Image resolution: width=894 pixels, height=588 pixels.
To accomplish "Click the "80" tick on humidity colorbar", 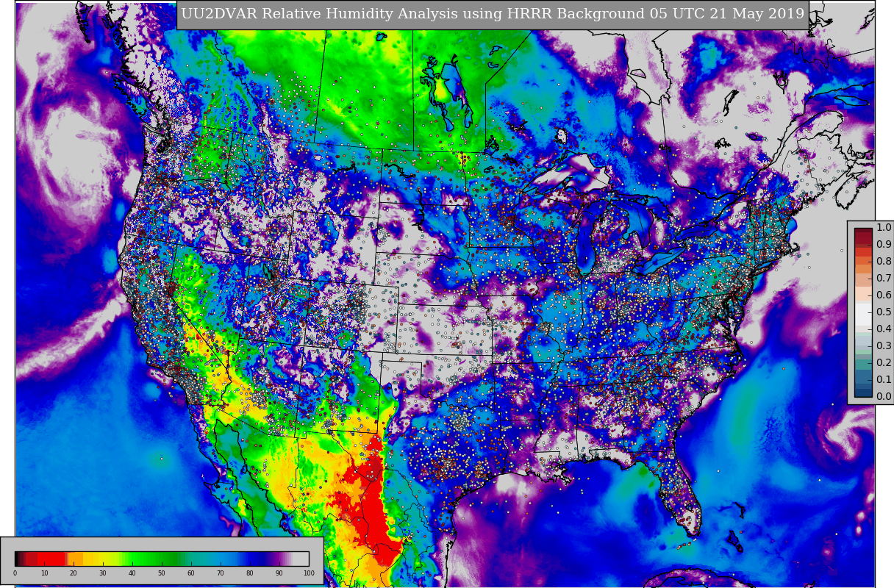I will tap(250, 573).
